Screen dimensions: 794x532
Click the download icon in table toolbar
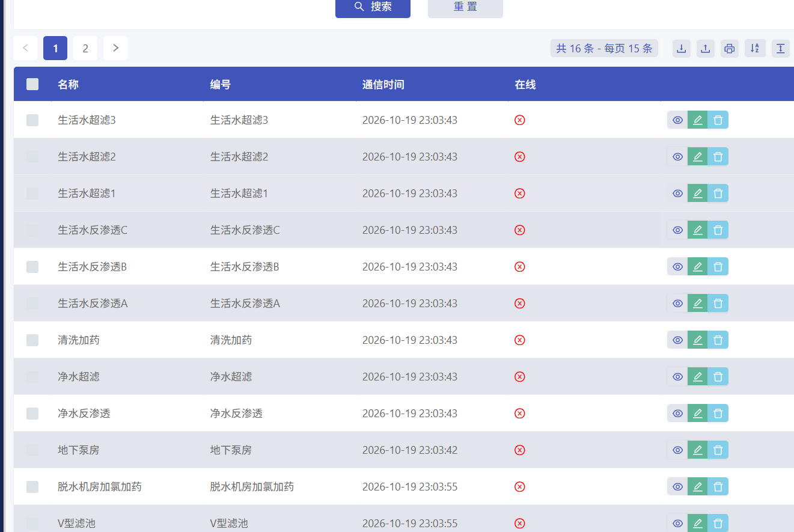click(x=682, y=49)
